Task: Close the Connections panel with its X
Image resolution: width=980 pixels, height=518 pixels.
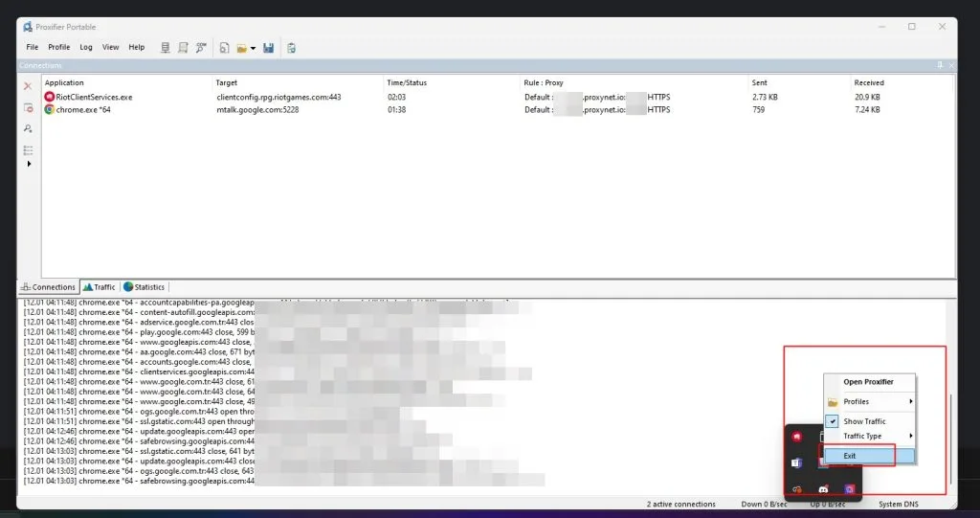Action: pos(951,65)
